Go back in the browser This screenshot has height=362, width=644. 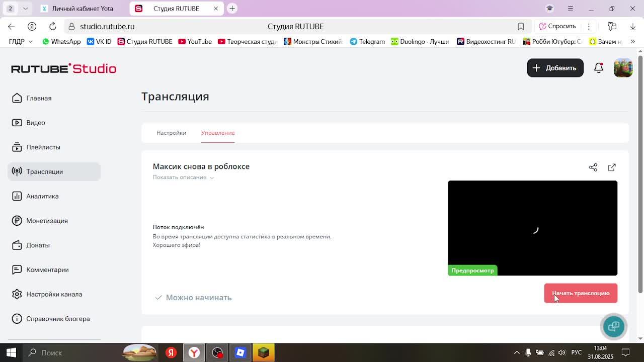11,26
